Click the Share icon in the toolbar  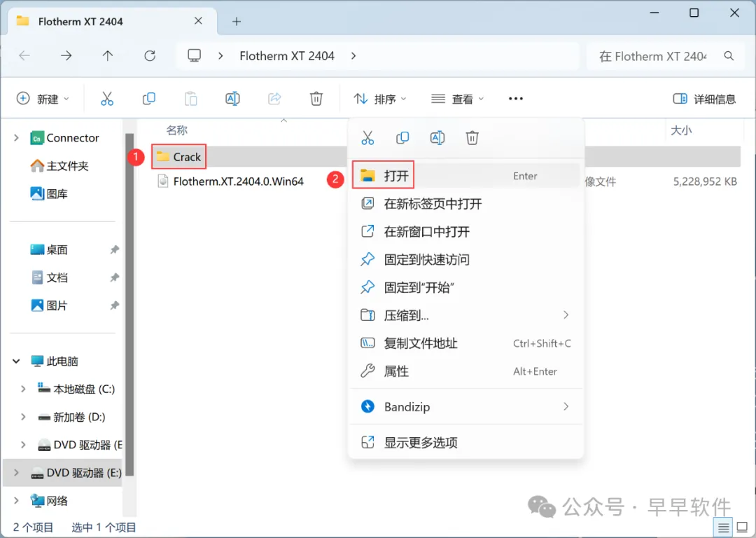point(274,99)
